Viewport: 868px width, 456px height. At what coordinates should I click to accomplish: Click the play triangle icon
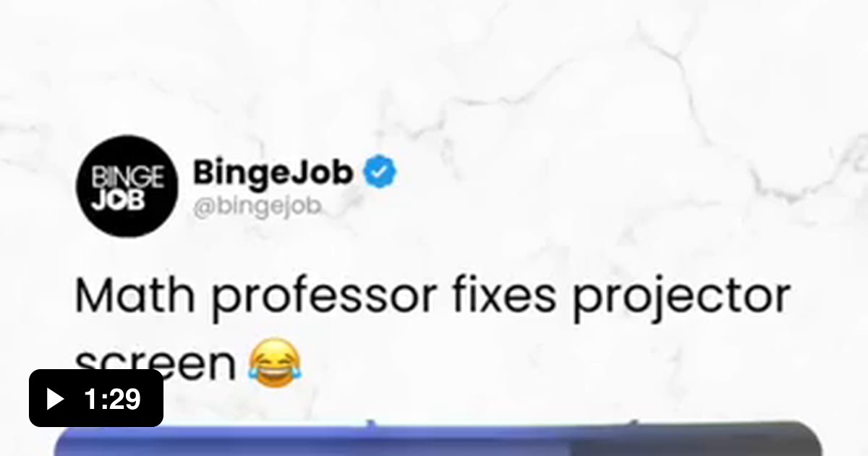[x=55, y=399]
